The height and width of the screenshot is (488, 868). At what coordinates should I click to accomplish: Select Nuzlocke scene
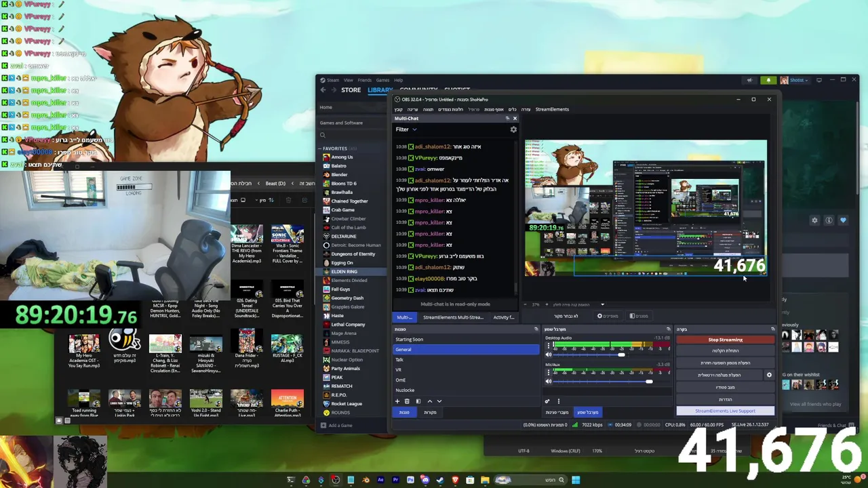click(467, 390)
